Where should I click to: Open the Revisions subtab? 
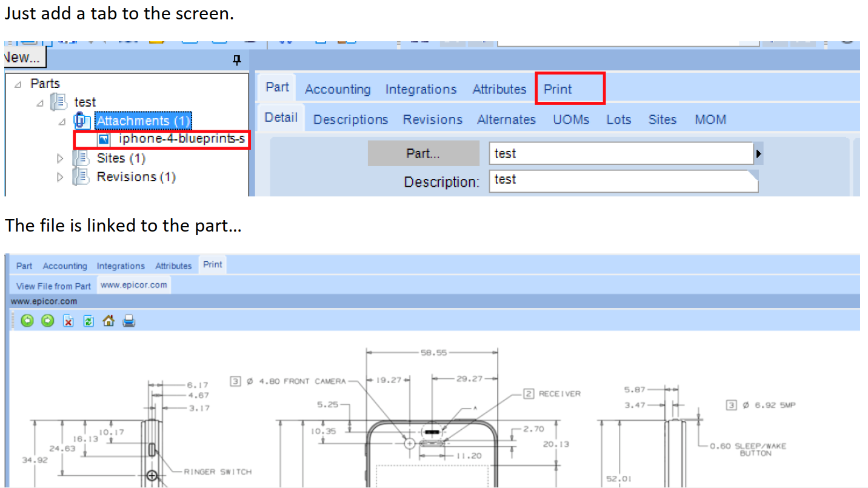pyautogui.click(x=433, y=120)
